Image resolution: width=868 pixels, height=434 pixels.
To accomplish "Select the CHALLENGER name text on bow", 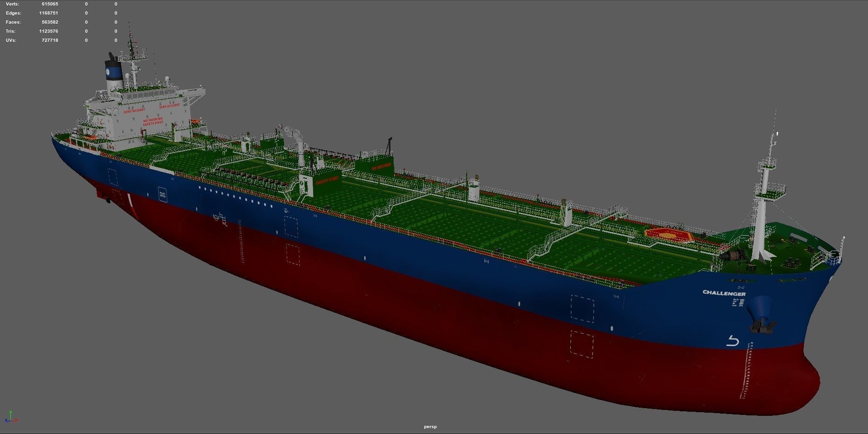I will pyautogui.click(x=724, y=293).
